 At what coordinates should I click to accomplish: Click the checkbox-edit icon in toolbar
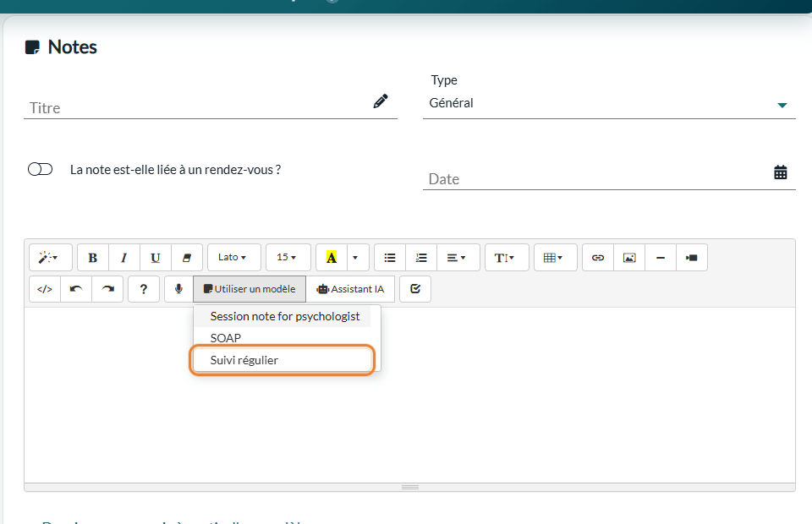click(x=415, y=289)
